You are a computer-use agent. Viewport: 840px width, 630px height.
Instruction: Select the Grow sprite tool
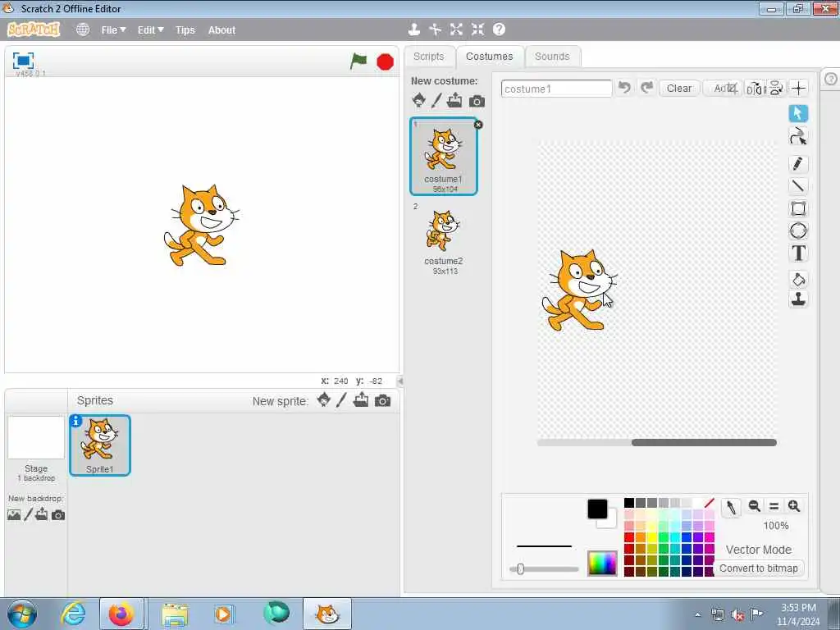(x=456, y=30)
